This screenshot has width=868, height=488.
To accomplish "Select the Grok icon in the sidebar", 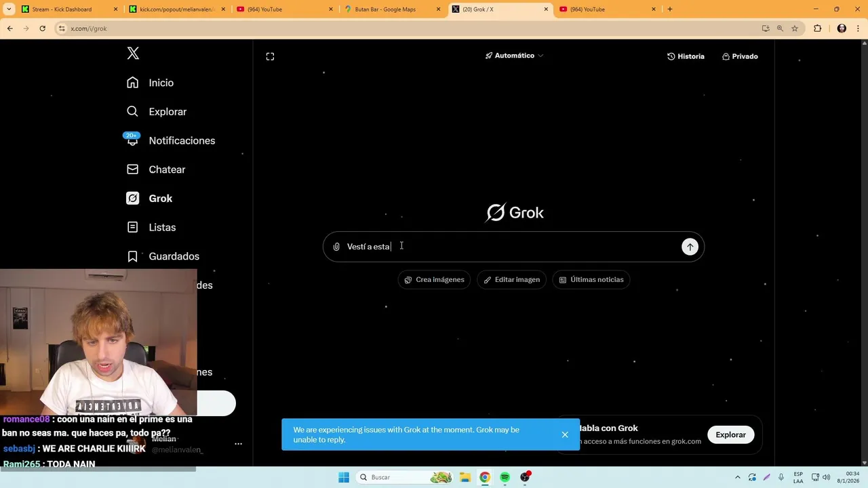I will coord(133,198).
